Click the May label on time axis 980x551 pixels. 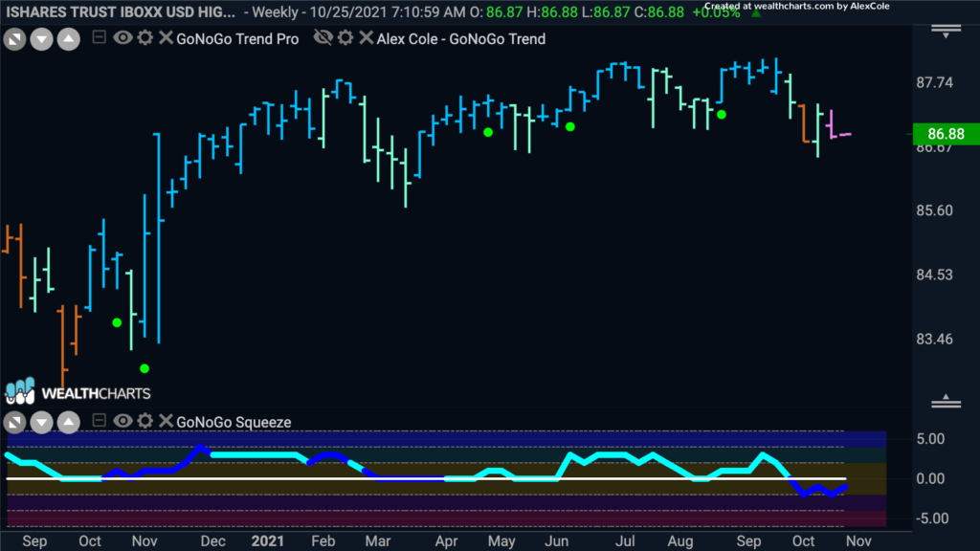[501, 541]
